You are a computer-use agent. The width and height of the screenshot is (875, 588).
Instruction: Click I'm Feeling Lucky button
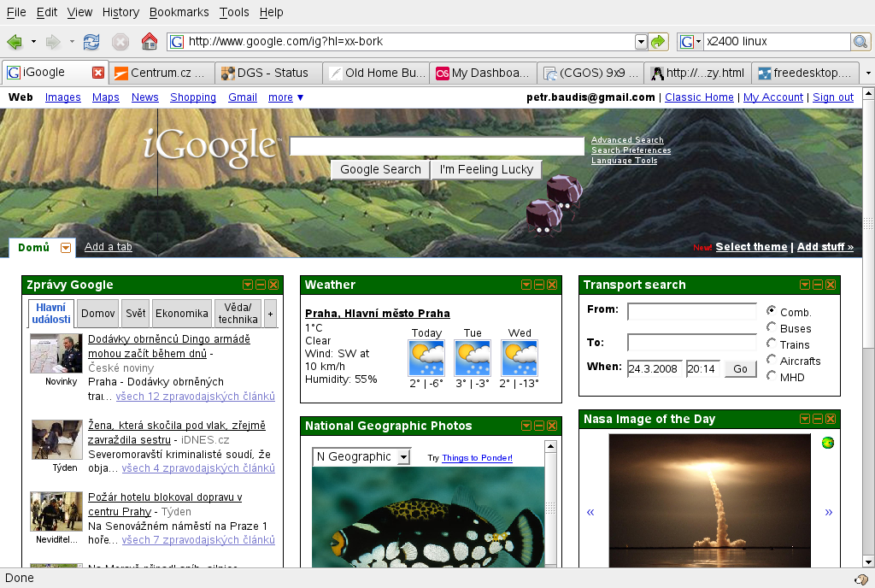pos(486,169)
